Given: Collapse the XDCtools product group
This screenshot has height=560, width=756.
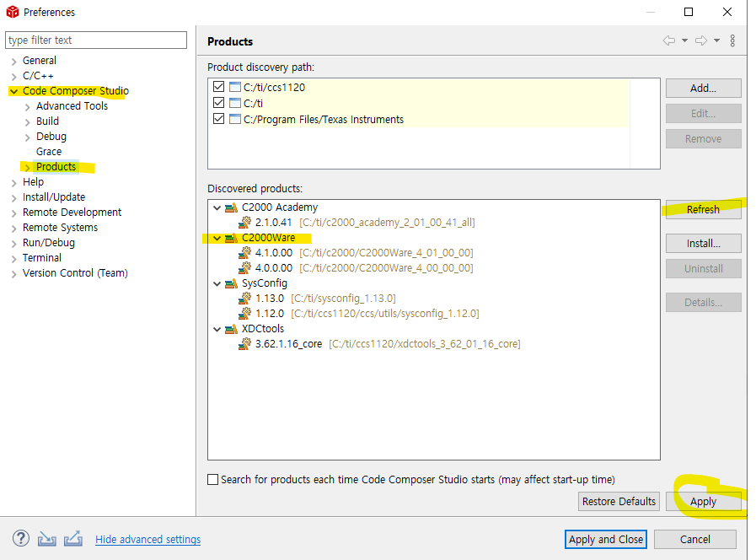Looking at the screenshot, I should point(217,330).
